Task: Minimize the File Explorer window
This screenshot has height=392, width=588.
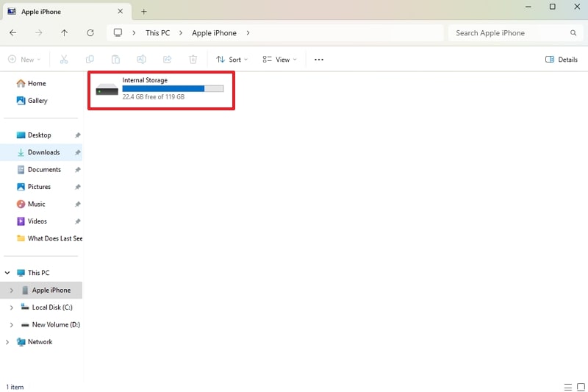Action: click(528, 7)
